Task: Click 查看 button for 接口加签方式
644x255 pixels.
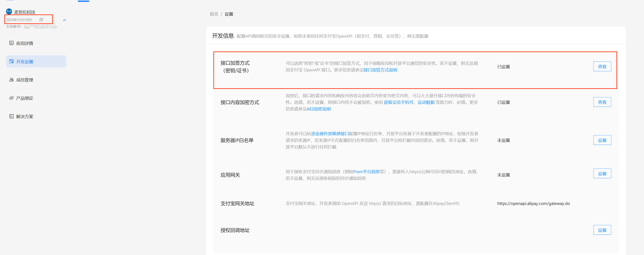Action: [x=602, y=66]
